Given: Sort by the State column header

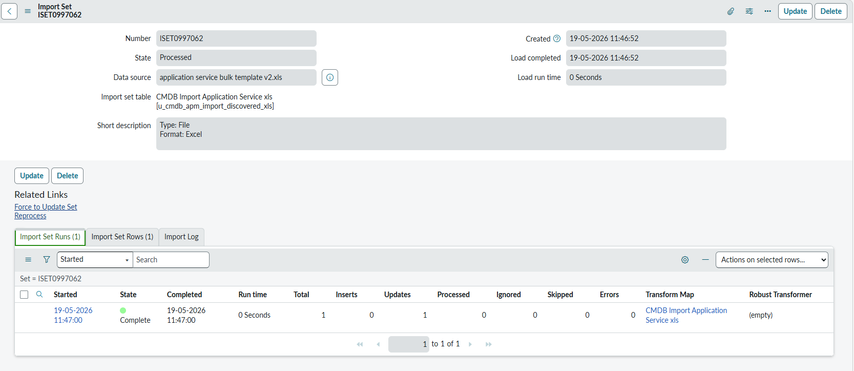Looking at the screenshot, I should [x=128, y=294].
